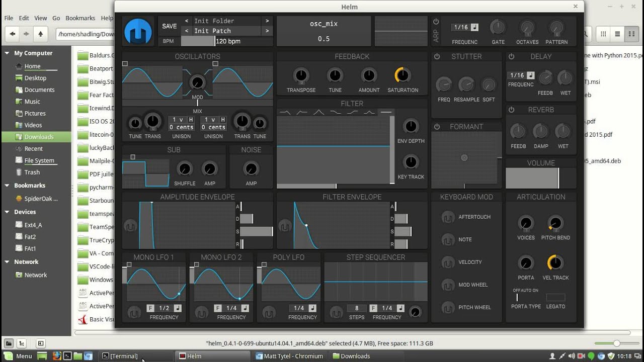The height and width of the screenshot is (362, 644).
Task: Click Amplitude Envelope modulation source icon
Action: coord(130,226)
